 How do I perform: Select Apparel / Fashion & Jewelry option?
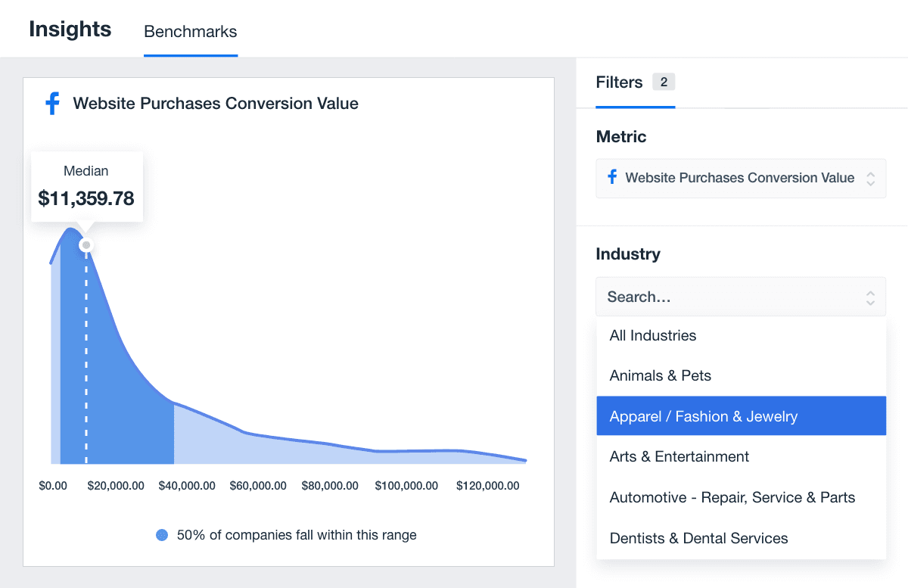pos(704,416)
